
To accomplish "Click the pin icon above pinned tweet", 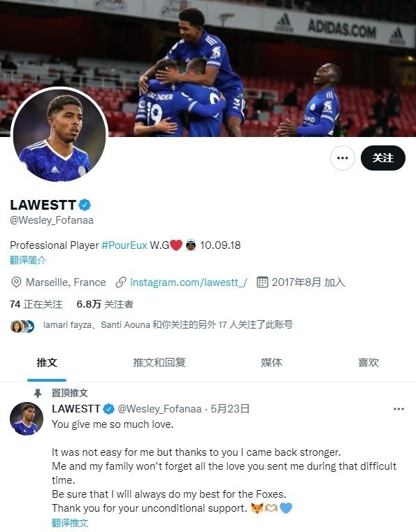I will tap(38, 393).
